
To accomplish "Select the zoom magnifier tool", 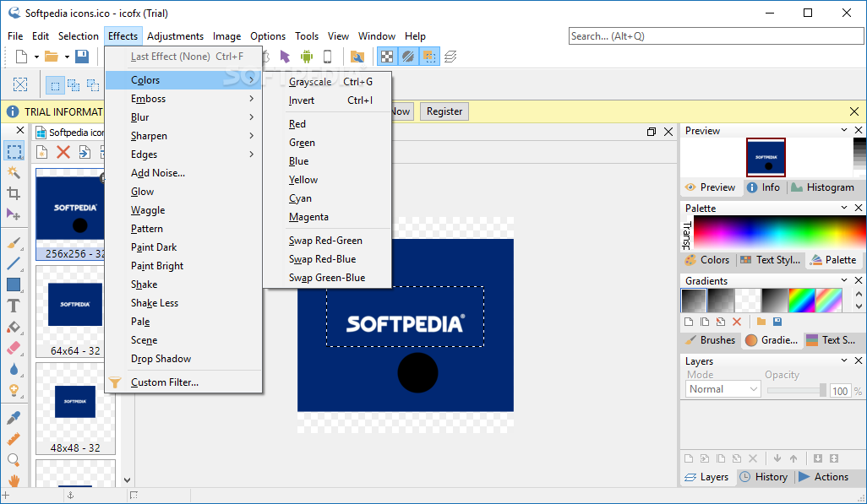I will pos(14,460).
